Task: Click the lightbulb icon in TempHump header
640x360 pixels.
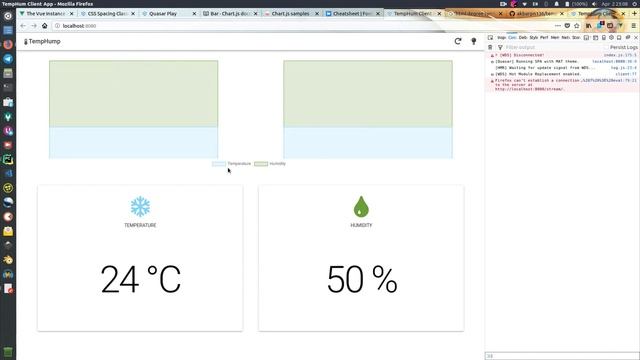Action: [473, 41]
